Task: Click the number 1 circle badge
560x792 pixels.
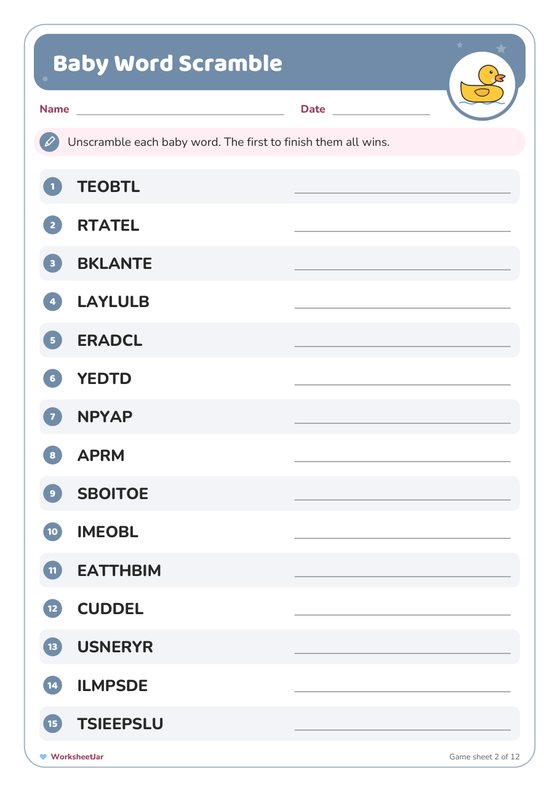Action: [53, 186]
